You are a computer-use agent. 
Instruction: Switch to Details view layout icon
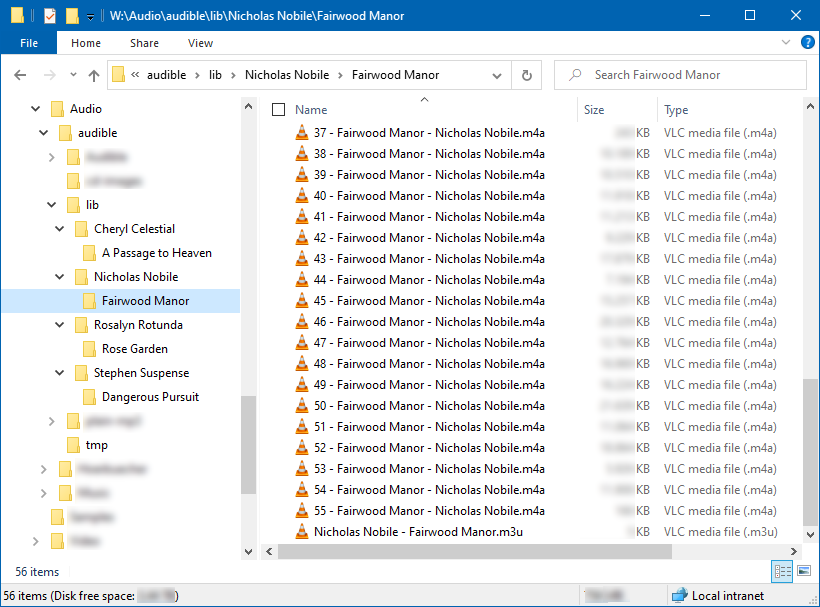coord(782,571)
